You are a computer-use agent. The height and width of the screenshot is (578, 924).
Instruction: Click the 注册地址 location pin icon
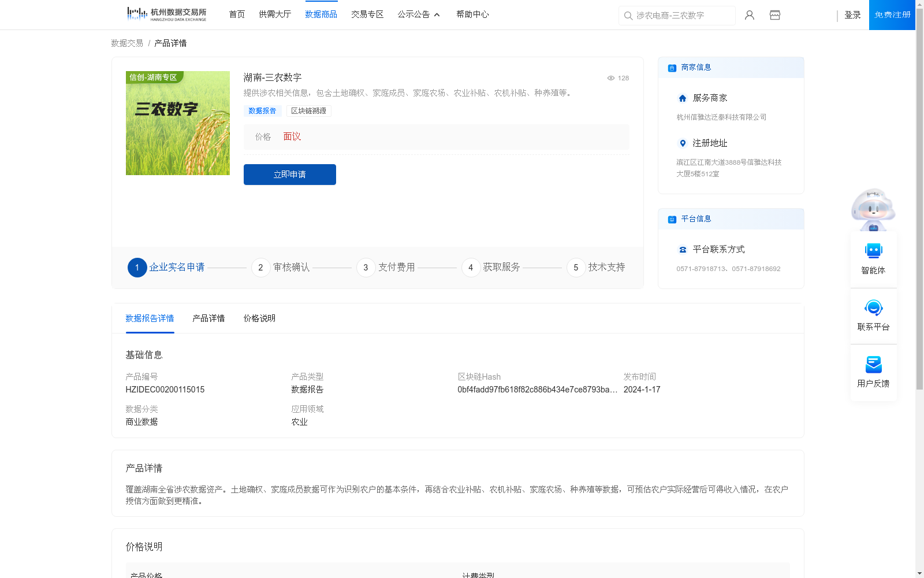(683, 143)
